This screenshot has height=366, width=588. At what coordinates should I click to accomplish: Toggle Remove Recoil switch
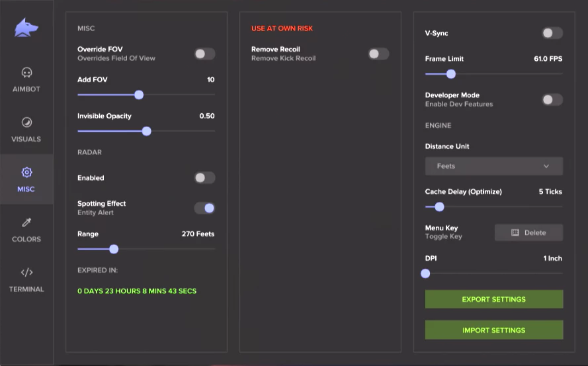pyautogui.click(x=378, y=54)
